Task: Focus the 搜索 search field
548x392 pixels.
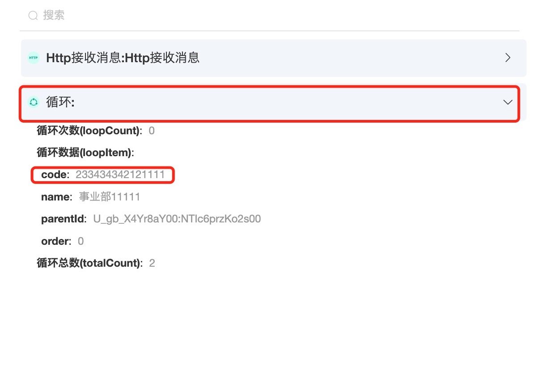Action: coord(269,16)
